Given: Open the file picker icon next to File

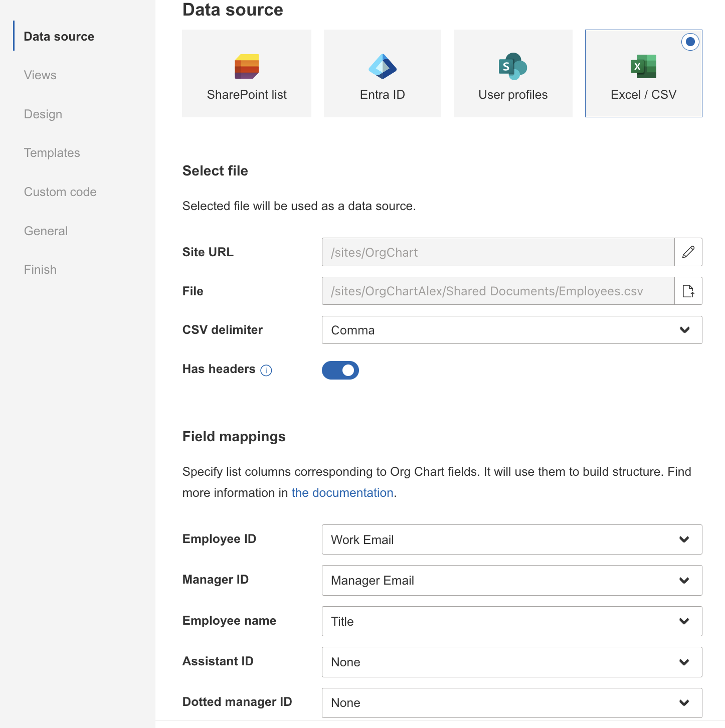Looking at the screenshot, I should click(x=688, y=291).
